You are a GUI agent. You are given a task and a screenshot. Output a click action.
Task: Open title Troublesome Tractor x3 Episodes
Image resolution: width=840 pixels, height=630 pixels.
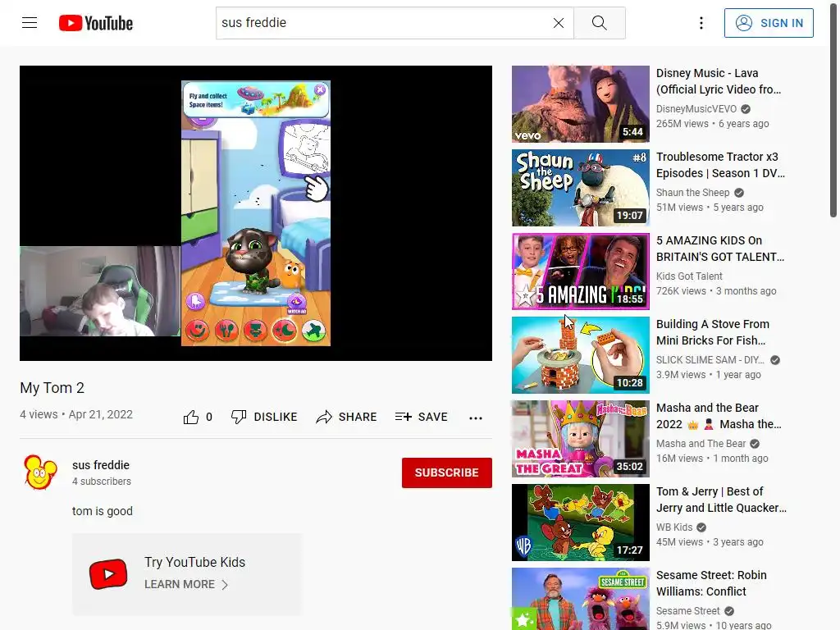tap(720, 165)
